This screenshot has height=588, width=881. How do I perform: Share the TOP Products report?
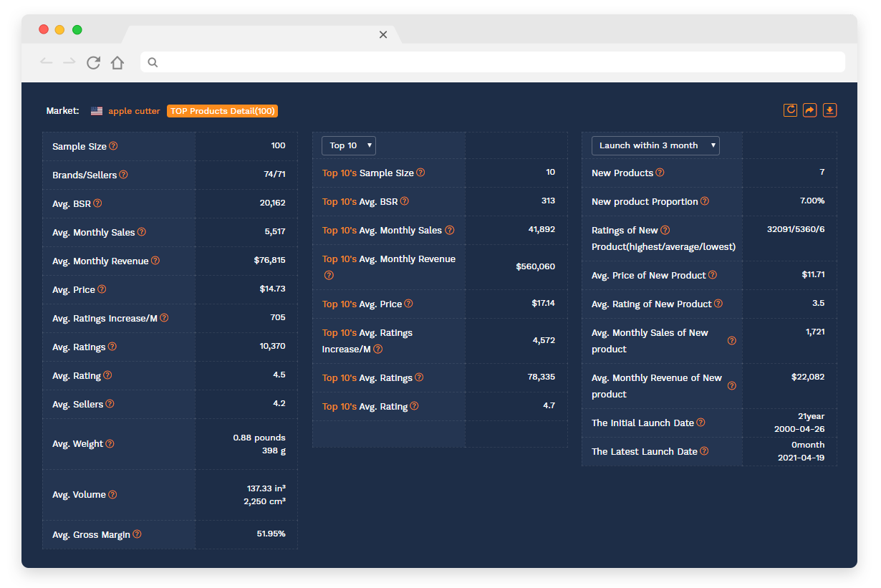coord(810,110)
